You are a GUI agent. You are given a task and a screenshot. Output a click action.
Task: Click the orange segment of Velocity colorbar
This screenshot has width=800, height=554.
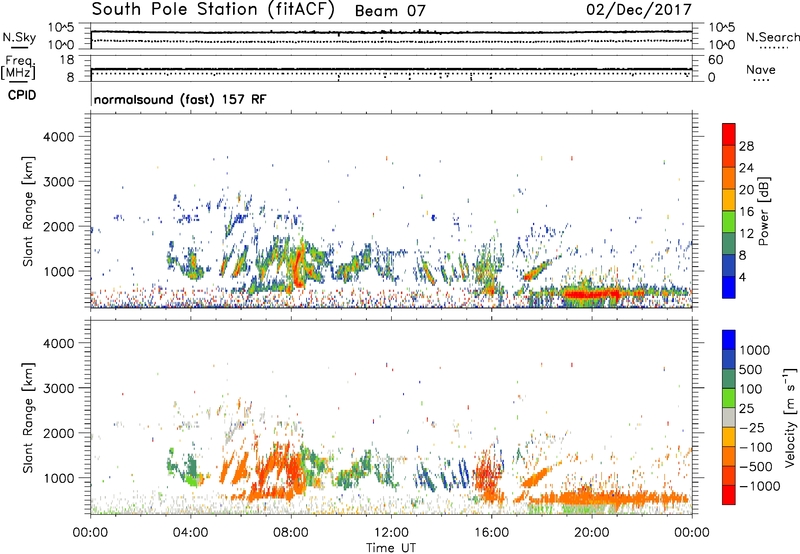tap(729, 456)
